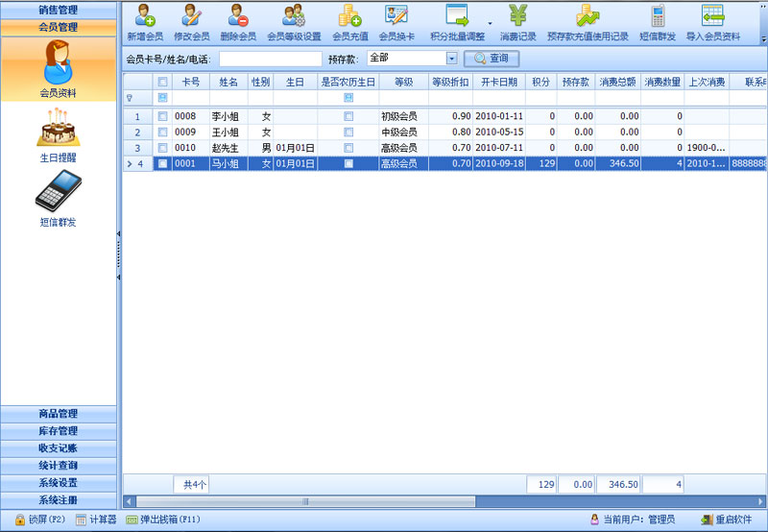Tick the checkbox for card 0008 row
The image size is (768, 532).
click(x=162, y=116)
